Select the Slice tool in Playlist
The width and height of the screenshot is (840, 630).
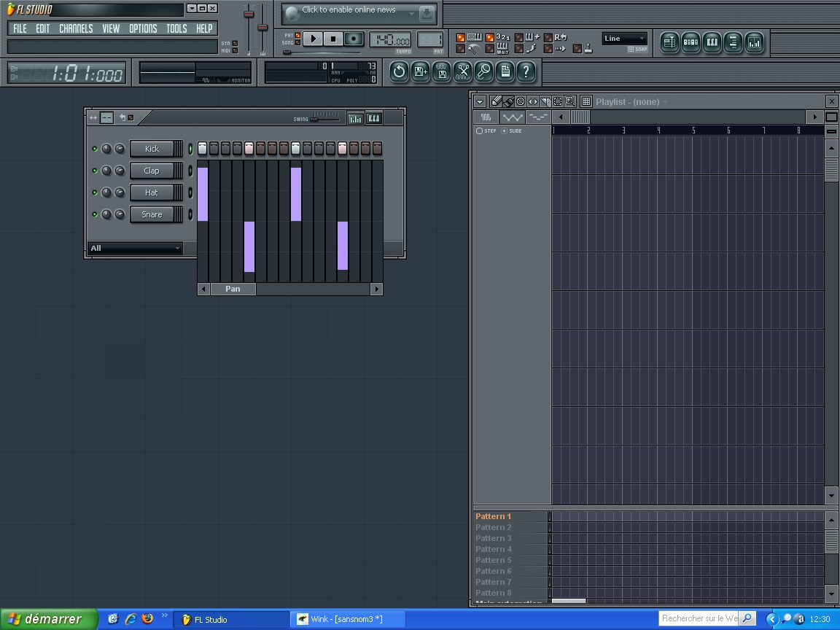545,101
